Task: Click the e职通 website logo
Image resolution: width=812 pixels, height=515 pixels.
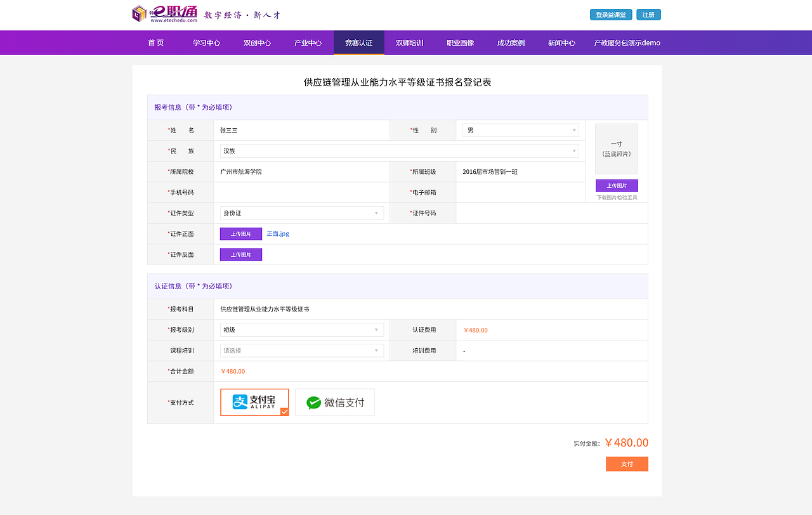Action: (166, 13)
